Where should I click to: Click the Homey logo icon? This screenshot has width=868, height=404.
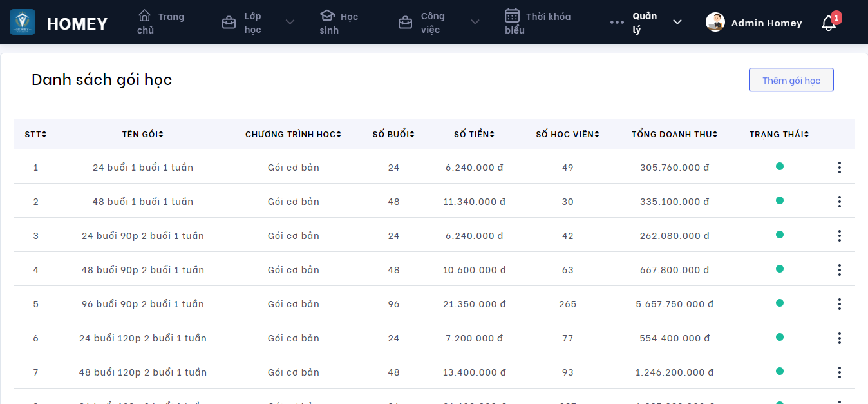click(x=23, y=23)
